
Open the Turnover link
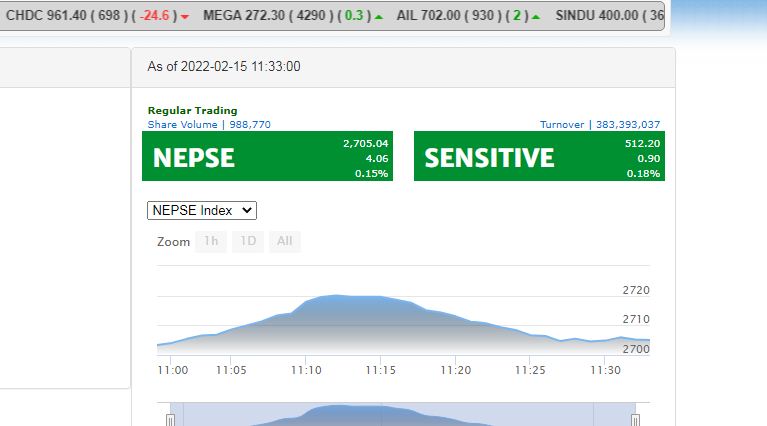point(599,125)
